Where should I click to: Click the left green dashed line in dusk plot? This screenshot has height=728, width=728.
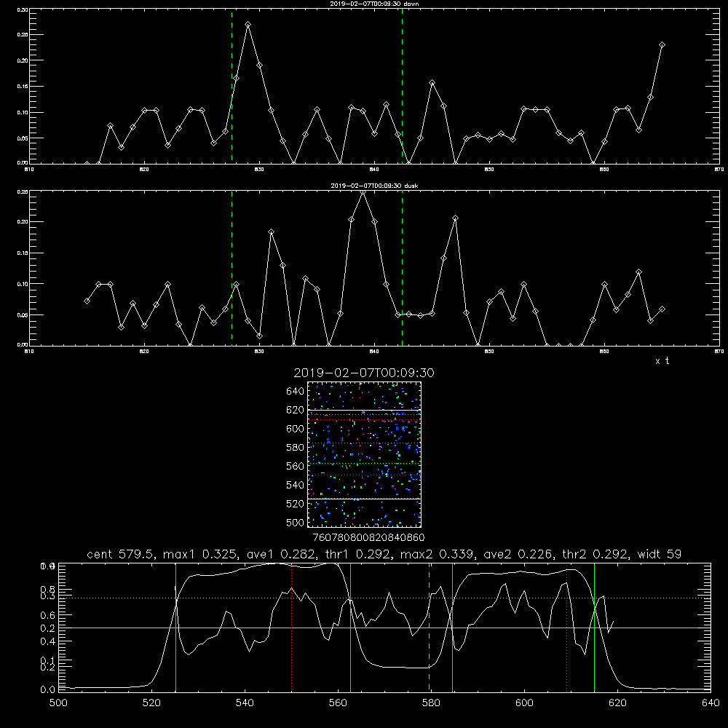click(232, 268)
